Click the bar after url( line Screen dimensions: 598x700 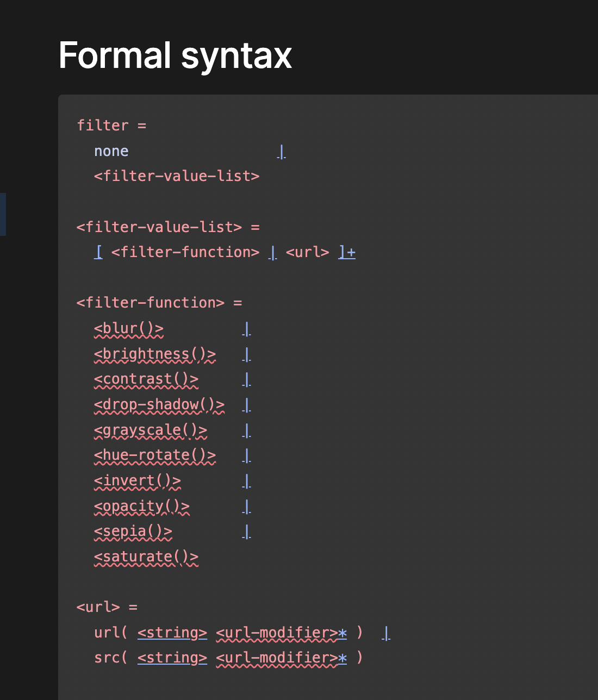(x=386, y=633)
